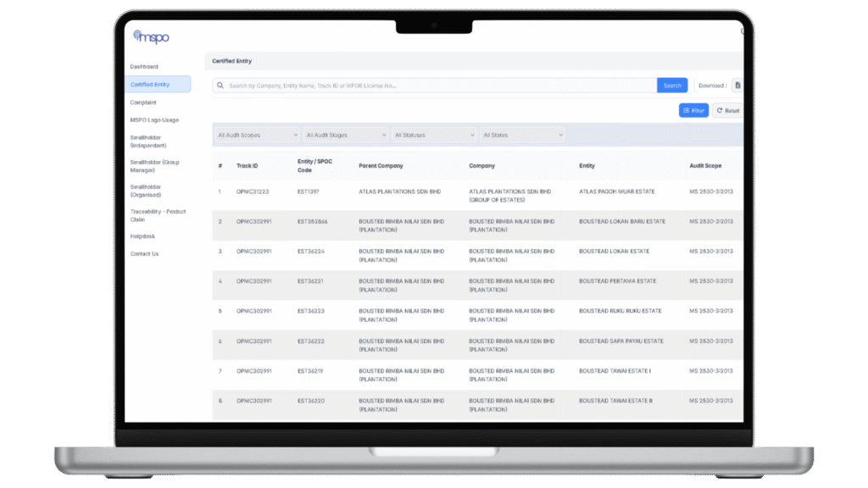Screen dimensions: 868x488
Task: Open the All Statuses dropdown
Action: click(433, 135)
